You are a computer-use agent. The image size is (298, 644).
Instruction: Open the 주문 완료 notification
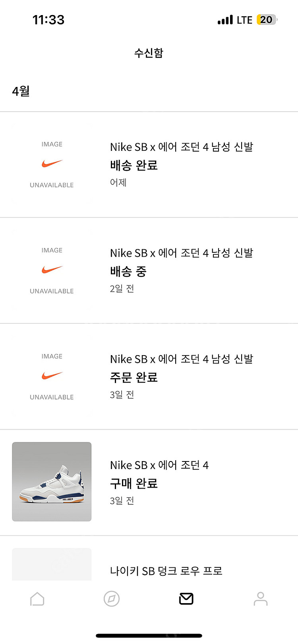[149, 377]
